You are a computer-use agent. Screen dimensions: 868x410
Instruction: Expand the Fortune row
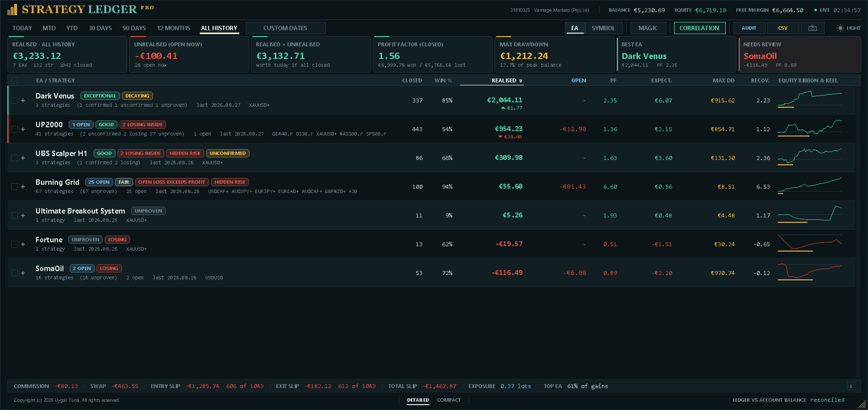[23, 244]
